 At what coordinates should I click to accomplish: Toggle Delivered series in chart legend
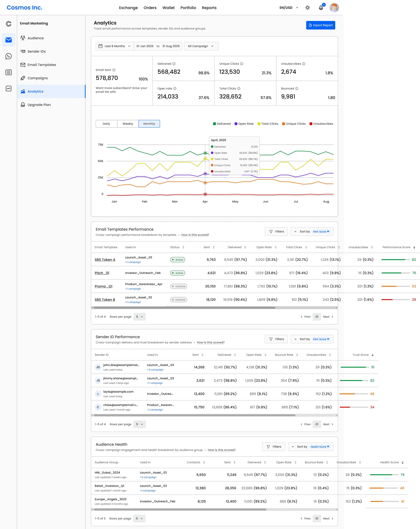coord(222,124)
